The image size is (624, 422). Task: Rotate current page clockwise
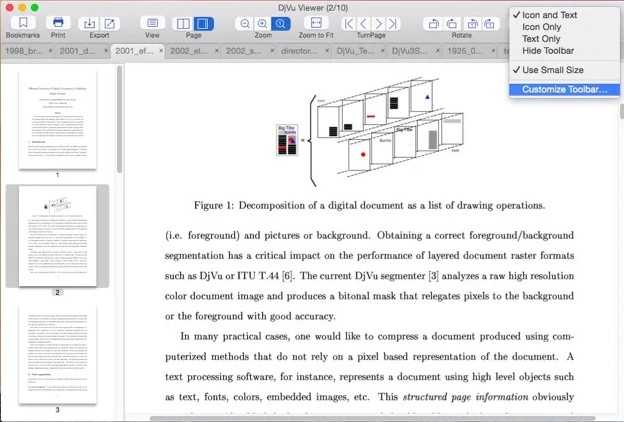tap(452, 24)
